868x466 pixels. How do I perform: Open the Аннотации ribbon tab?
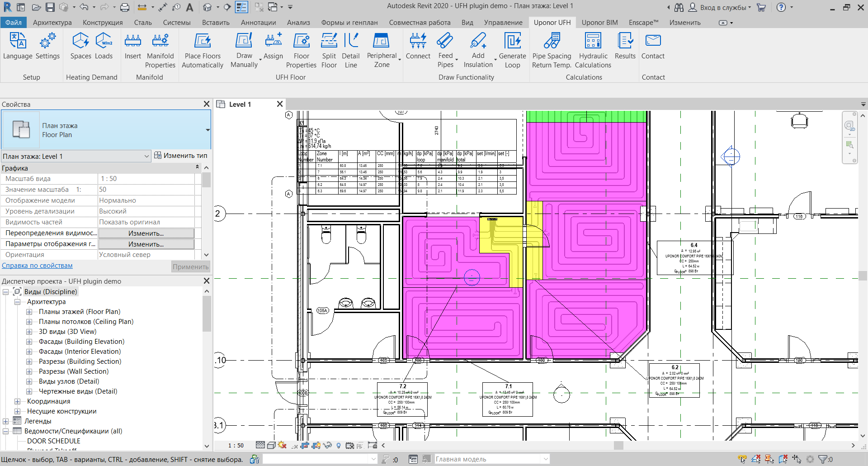(259, 22)
